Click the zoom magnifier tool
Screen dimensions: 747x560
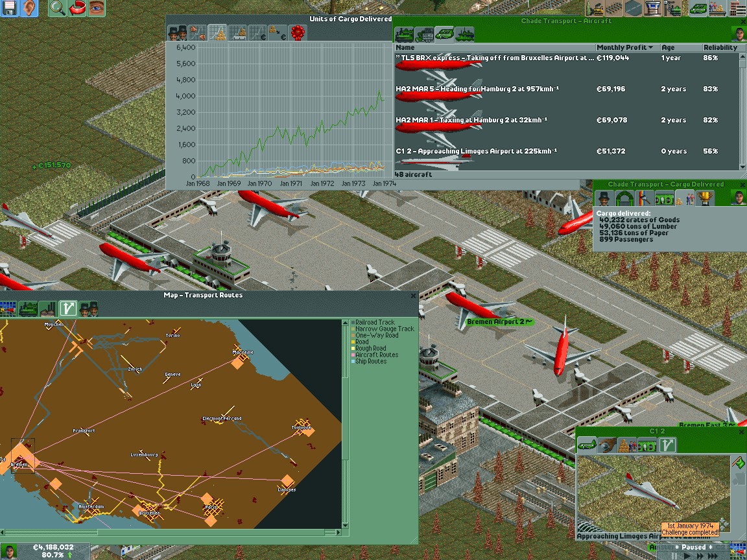click(x=56, y=7)
